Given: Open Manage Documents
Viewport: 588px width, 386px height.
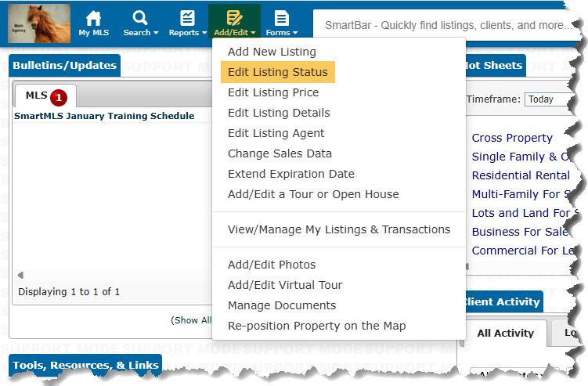Looking at the screenshot, I should 282,305.
